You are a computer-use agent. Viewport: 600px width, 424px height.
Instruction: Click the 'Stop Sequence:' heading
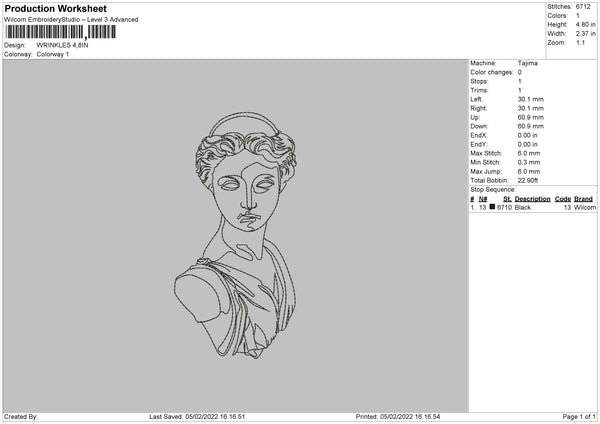pos(493,190)
